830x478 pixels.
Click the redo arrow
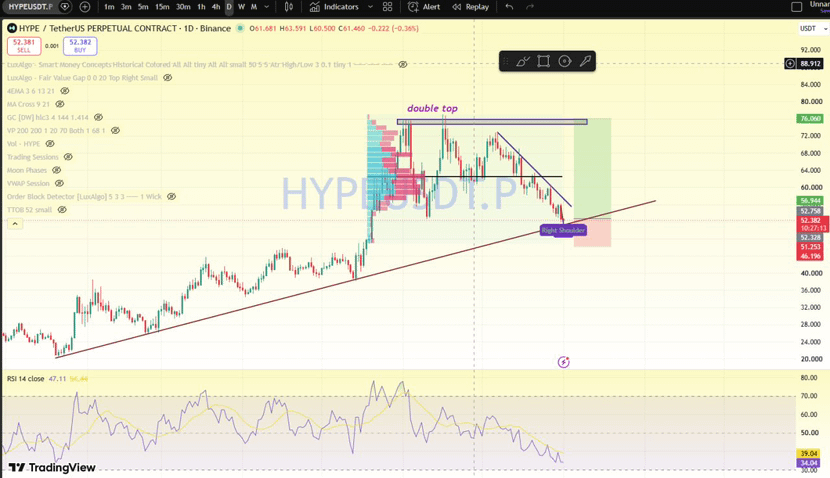tap(530, 7)
